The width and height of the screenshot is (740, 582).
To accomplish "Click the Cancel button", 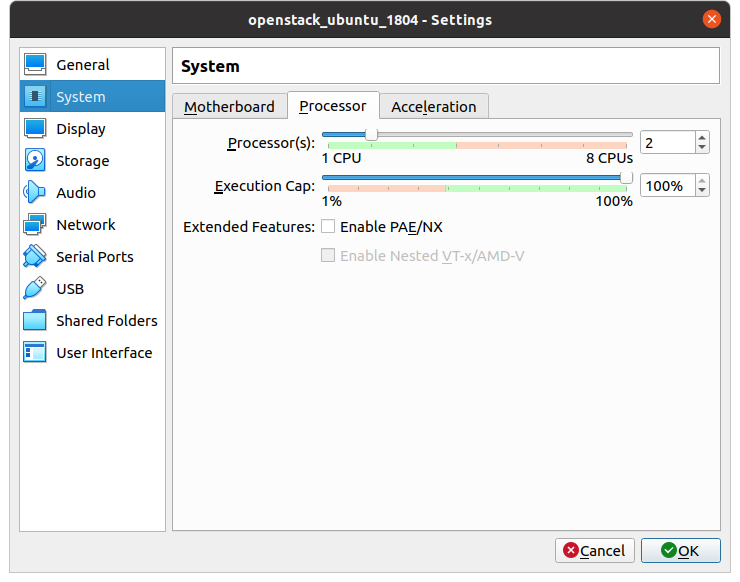I will point(595,550).
